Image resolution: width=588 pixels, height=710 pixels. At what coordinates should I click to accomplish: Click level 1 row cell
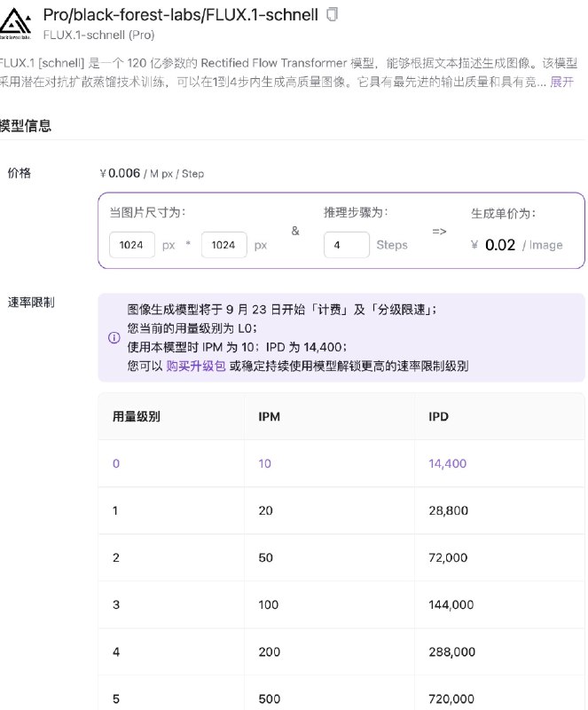(x=115, y=511)
